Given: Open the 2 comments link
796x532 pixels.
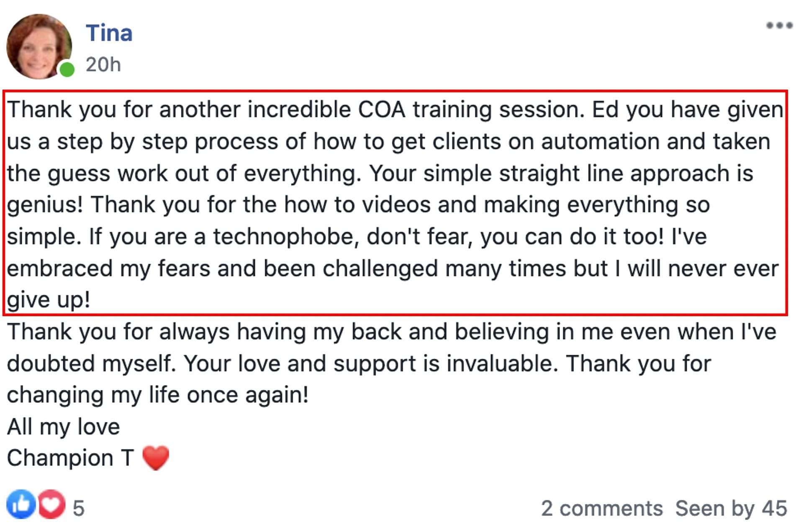Looking at the screenshot, I should click(x=602, y=509).
